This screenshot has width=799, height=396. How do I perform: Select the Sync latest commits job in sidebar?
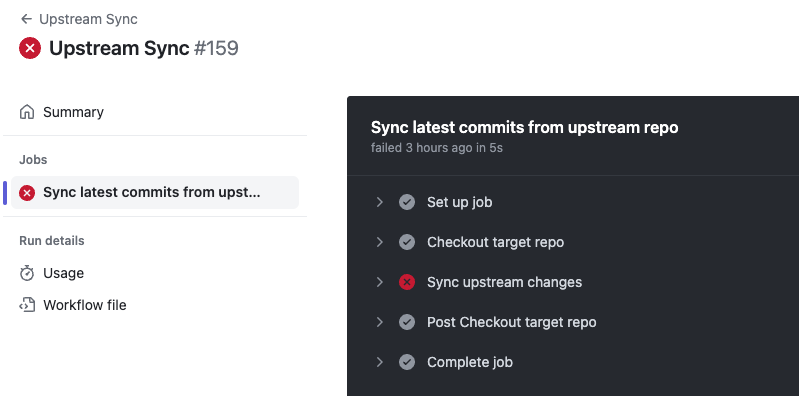click(155, 193)
